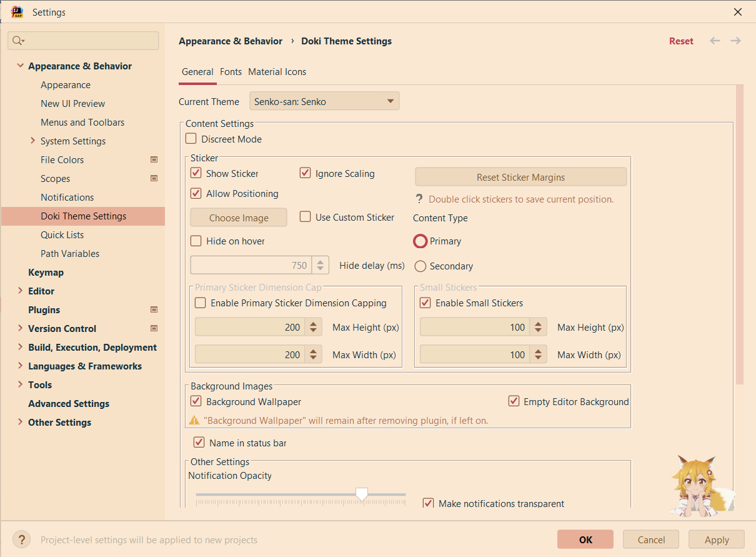Enable Discreet Mode
This screenshot has width=756, height=557.
coord(191,138)
